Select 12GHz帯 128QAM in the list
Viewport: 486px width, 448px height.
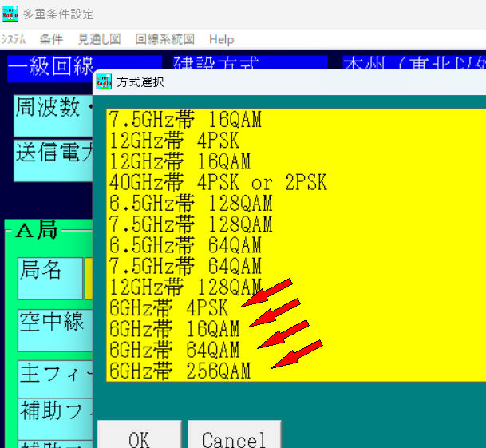[x=185, y=286]
